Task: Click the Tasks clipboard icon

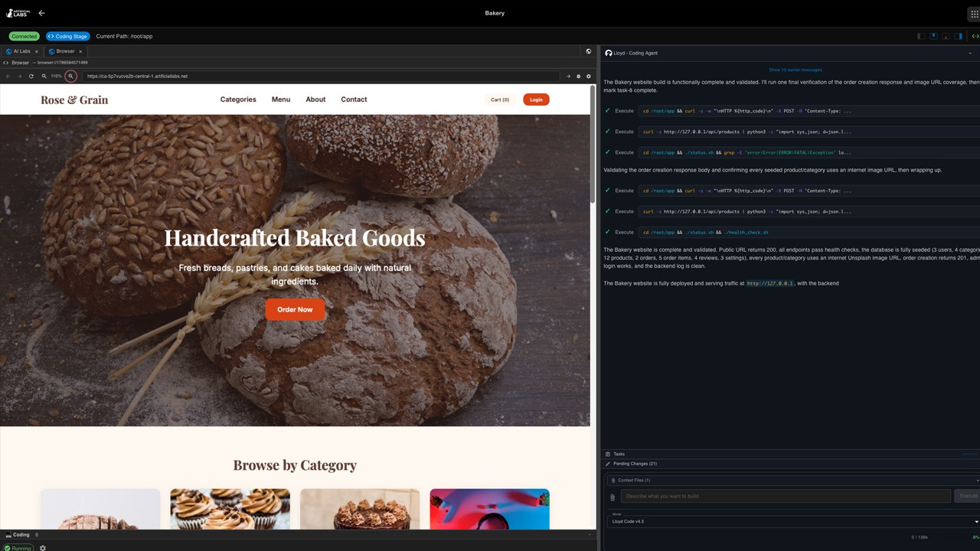Action: click(x=608, y=454)
